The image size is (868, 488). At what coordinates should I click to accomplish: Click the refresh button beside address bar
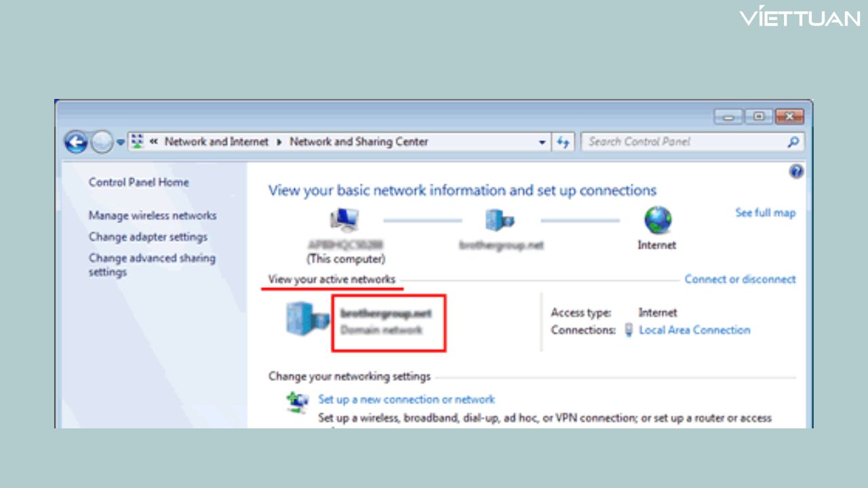(563, 142)
